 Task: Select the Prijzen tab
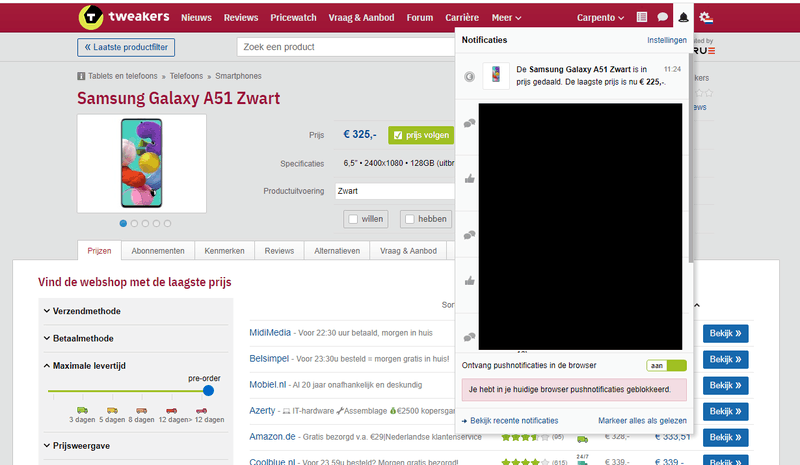(99, 251)
